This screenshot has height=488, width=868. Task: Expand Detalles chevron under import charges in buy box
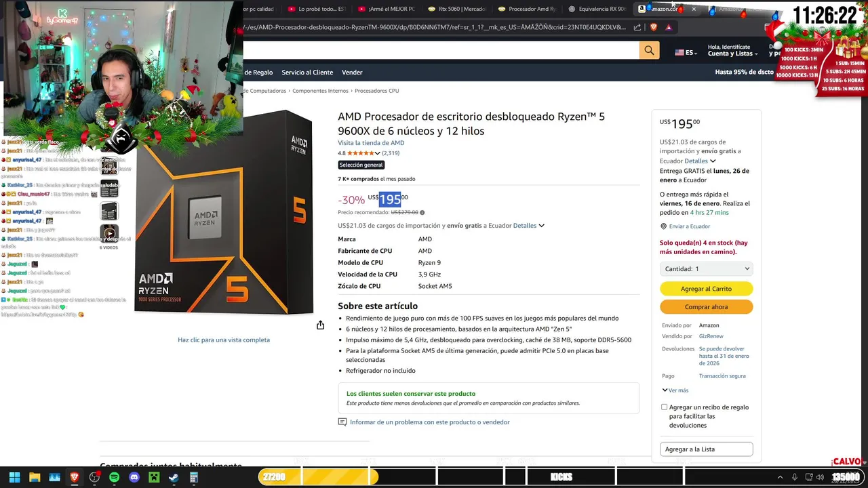(713, 161)
